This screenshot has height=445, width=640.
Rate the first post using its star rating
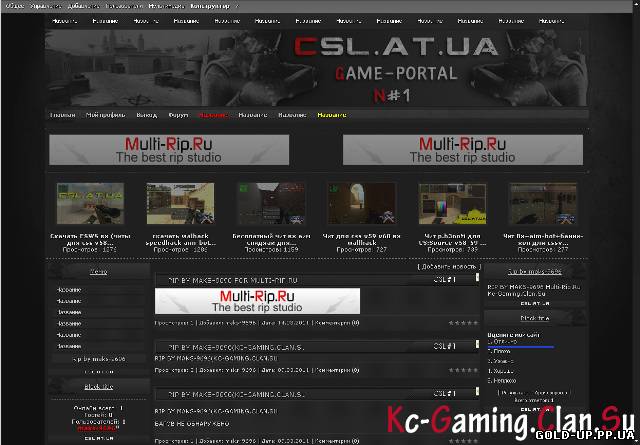[463, 323]
